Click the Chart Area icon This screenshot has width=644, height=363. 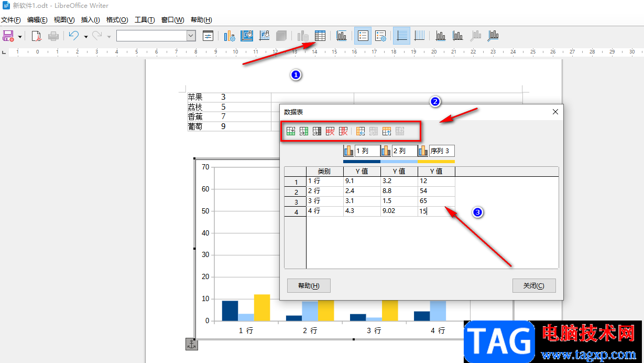click(x=246, y=36)
